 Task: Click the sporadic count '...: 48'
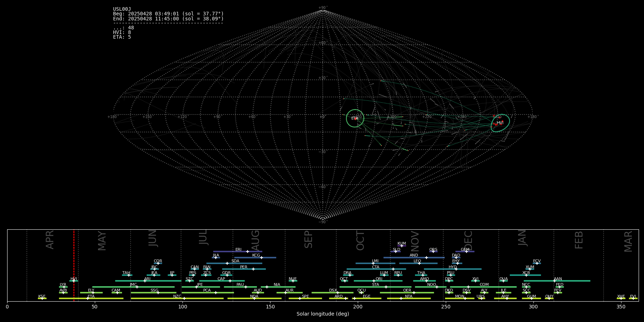[123, 28]
